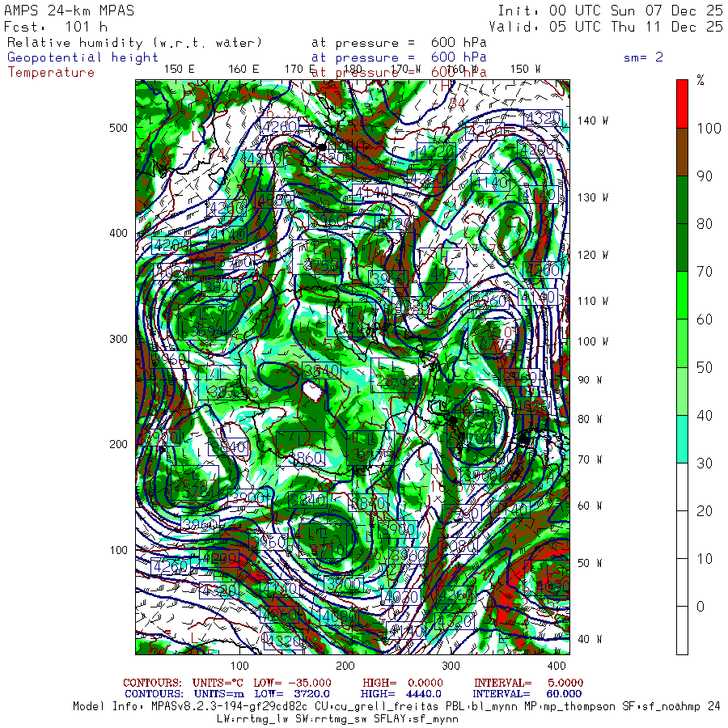
Task: Click the 'Init: 00 UTC Sun 07 Dec 25' text
Action: pos(611,11)
